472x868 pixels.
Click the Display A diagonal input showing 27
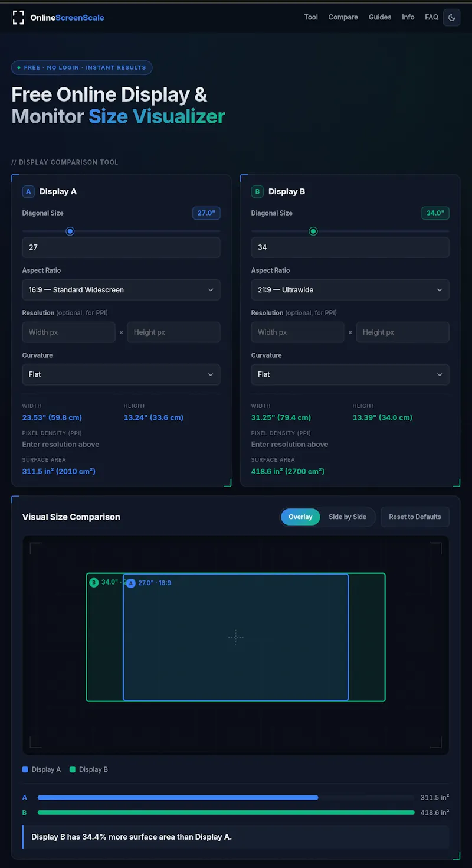click(122, 247)
